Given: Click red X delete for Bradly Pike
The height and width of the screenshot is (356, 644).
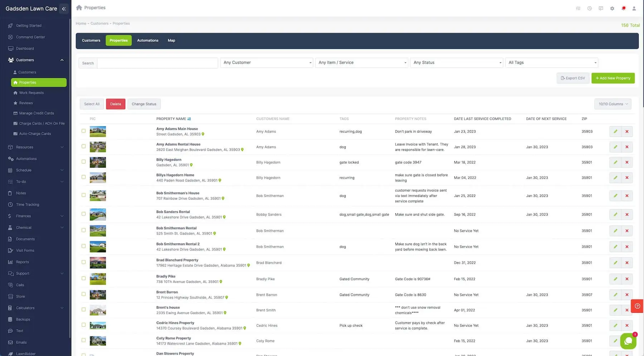Looking at the screenshot, I should point(627,279).
